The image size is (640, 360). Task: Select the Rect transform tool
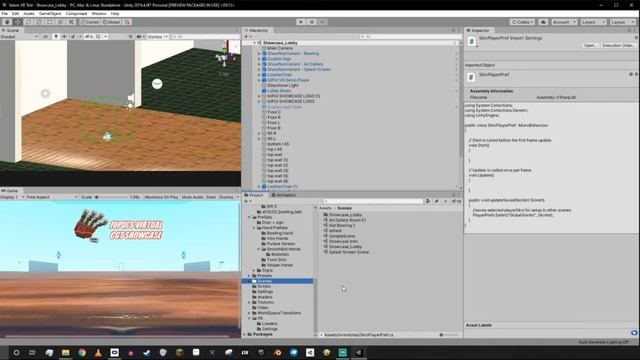tap(50, 22)
